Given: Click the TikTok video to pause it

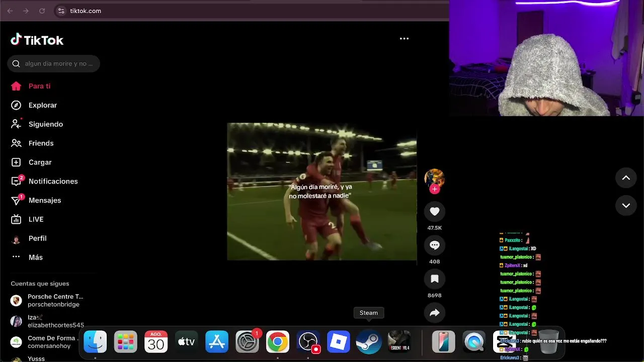Looking at the screenshot, I should [322, 192].
